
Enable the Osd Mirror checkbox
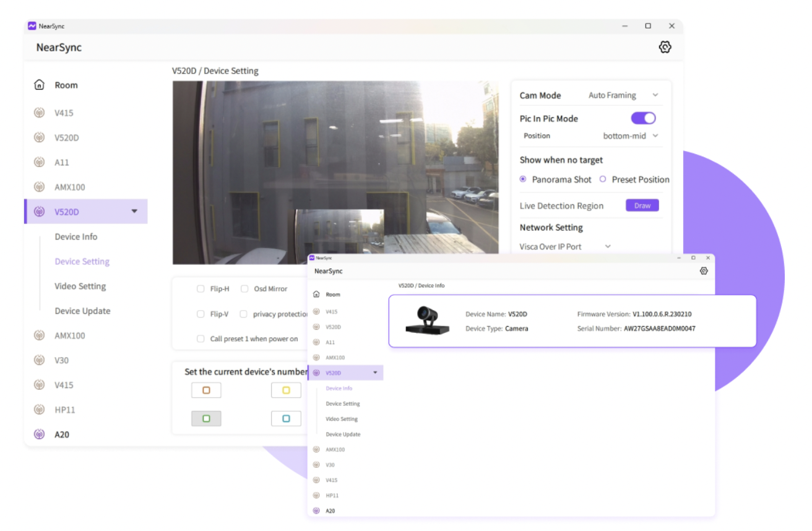(244, 289)
